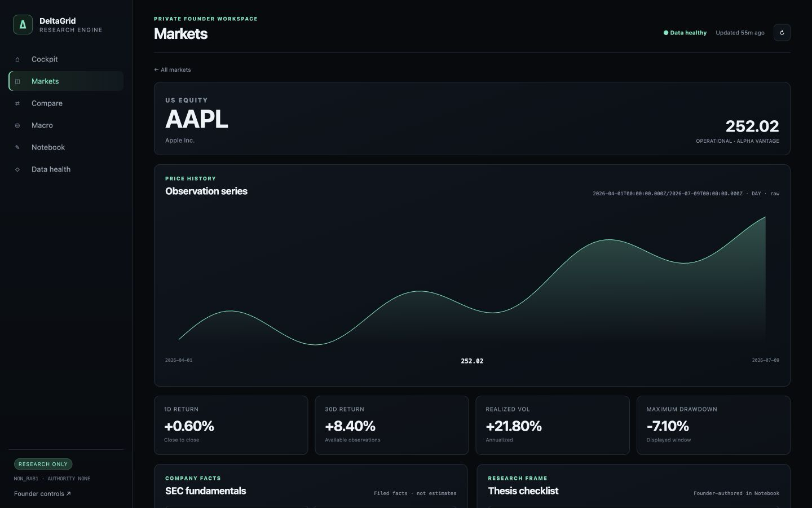Click the Data healthy label

point(688,33)
